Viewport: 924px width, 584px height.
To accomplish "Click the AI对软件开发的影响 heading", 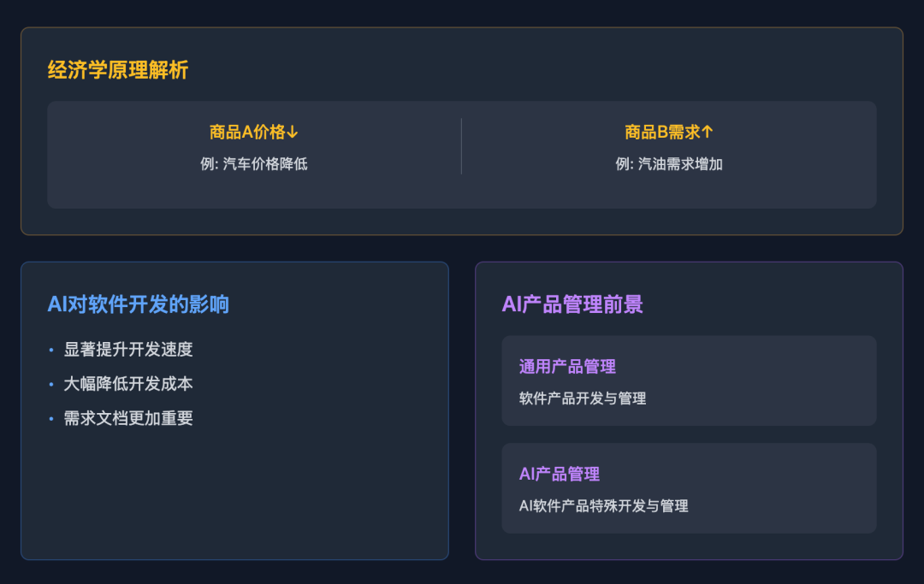I will tap(138, 304).
